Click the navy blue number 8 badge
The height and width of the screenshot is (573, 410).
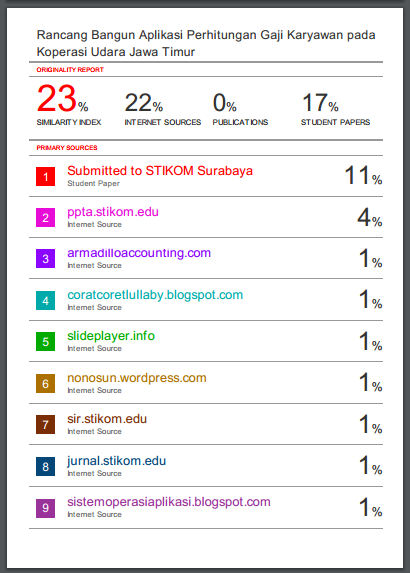45,467
